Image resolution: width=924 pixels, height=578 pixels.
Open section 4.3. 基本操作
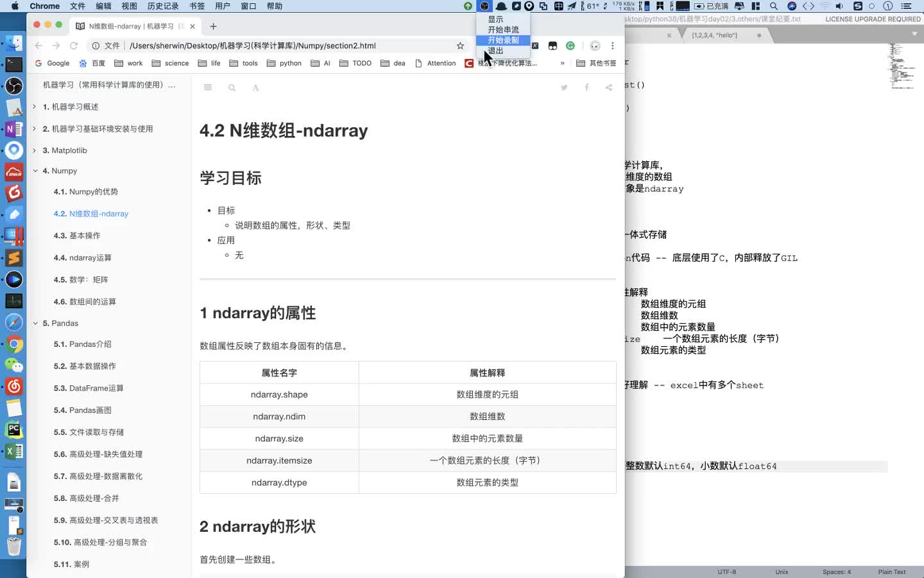pos(77,236)
